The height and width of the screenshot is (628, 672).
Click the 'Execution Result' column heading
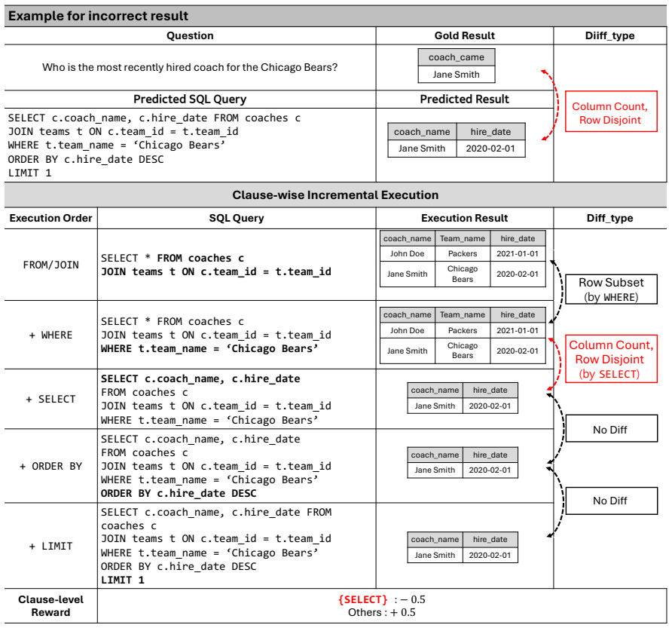pyautogui.click(x=465, y=218)
